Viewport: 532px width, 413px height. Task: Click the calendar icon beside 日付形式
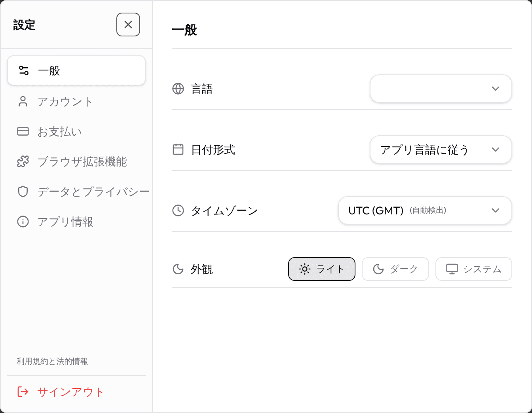pos(178,150)
